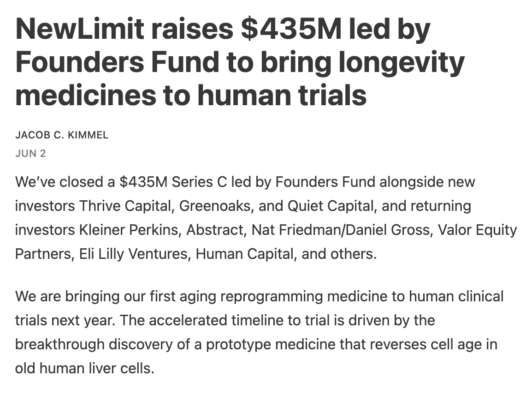532x395 pixels.
Task: Click the JUN 2 publication date
Action: [30, 154]
